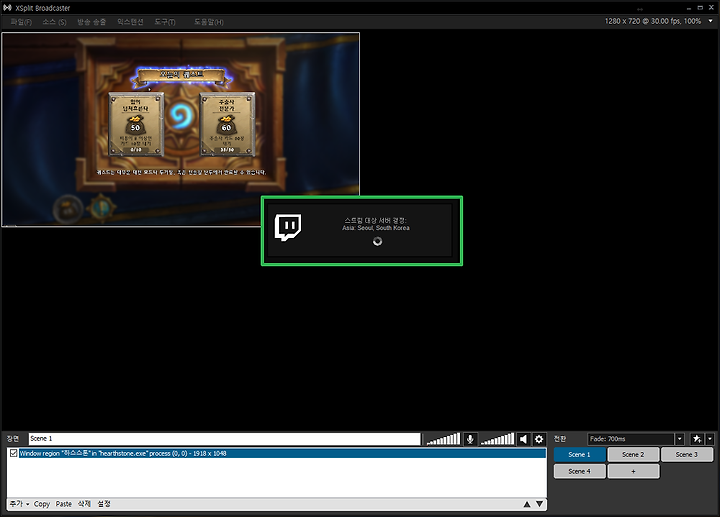Move source down with the down arrow
The image size is (720, 517).
click(x=540, y=504)
